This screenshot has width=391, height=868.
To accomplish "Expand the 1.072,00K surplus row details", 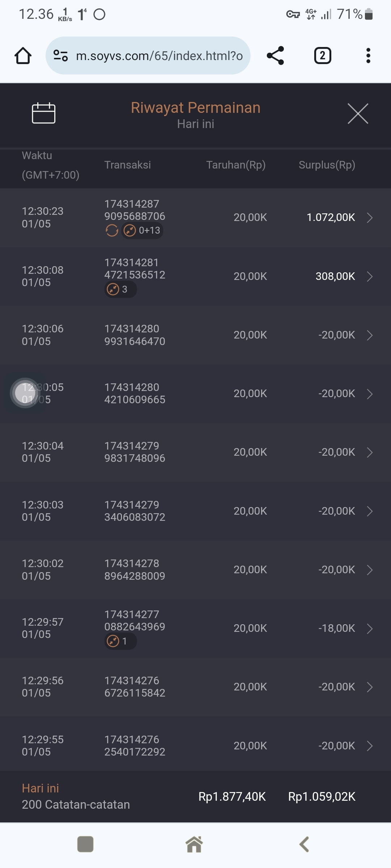I will click(370, 218).
